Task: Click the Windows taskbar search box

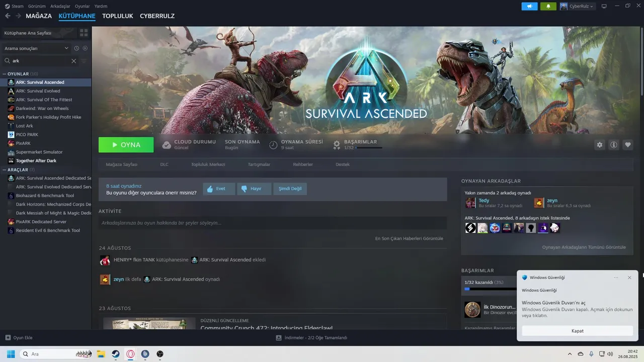Action: pyautogui.click(x=56, y=354)
